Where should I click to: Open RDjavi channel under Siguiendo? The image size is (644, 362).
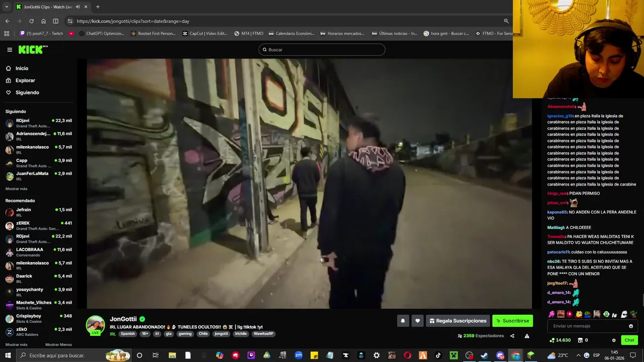click(x=39, y=123)
